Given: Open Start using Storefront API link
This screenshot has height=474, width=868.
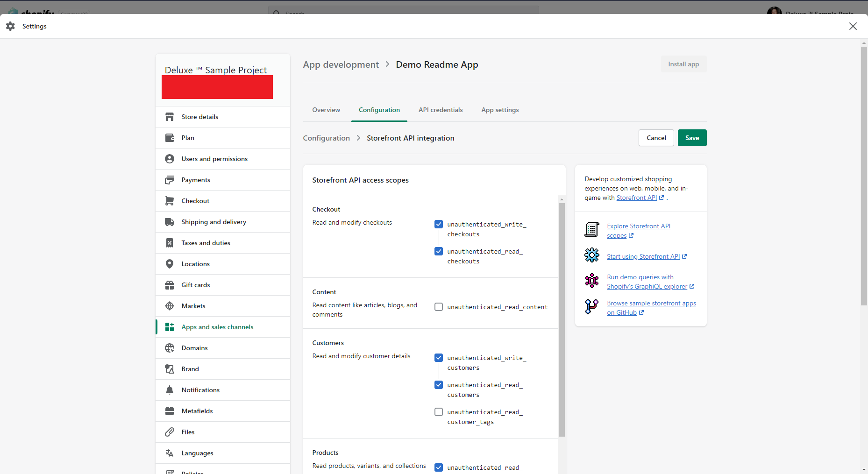Looking at the screenshot, I should [647, 256].
